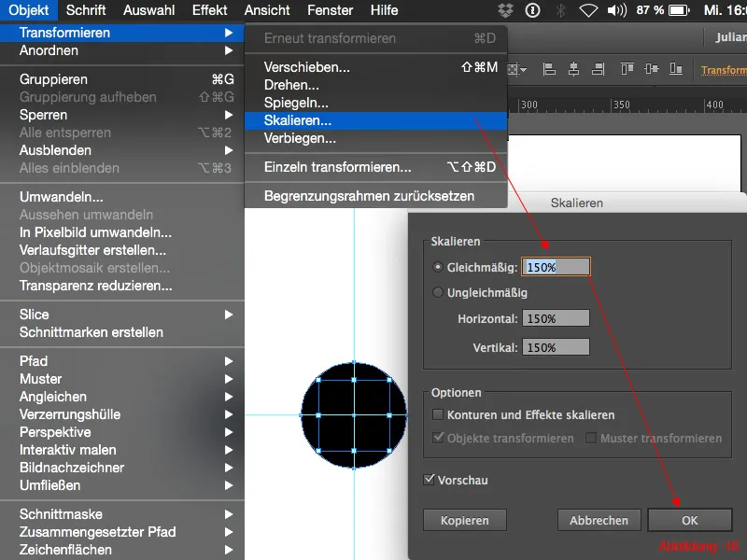Select In Pixelbild umwandeln... menu entry
The width and height of the screenshot is (747, 560).
pyautogui.click(x=122, y=232)
